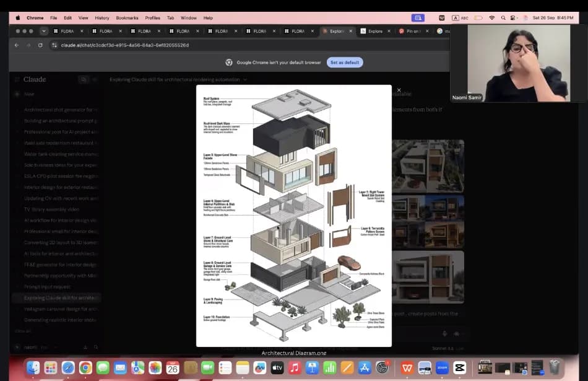This screenshot has height=381, width=588.
Task: Open the Bookmarks menu
Action: coord(127,17)
